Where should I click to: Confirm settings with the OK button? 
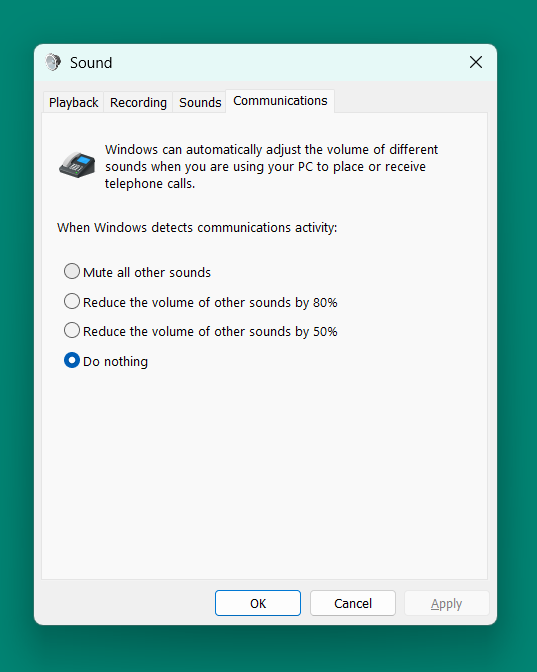click(258, 603)
